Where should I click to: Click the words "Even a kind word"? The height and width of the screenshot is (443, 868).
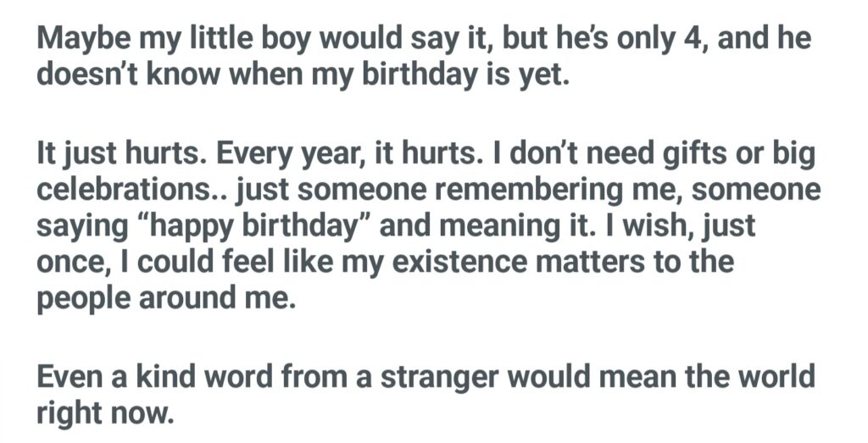pyautogui.click(x=177, y=376)
